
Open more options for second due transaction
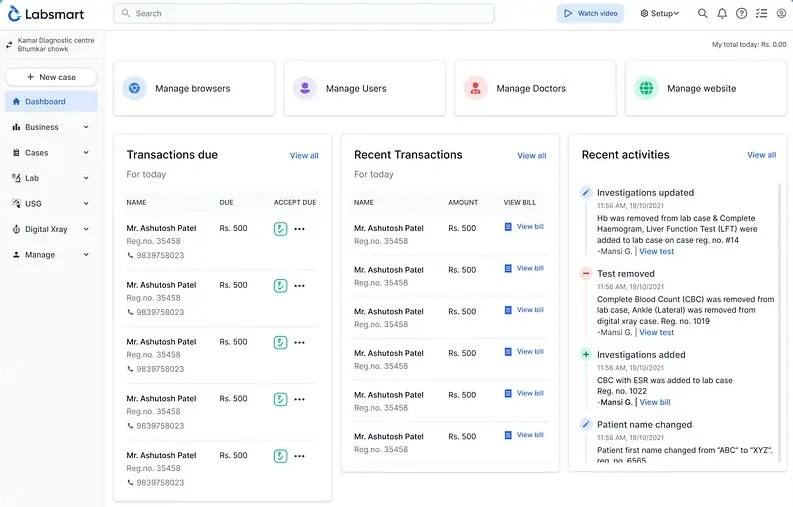point(299,286)
